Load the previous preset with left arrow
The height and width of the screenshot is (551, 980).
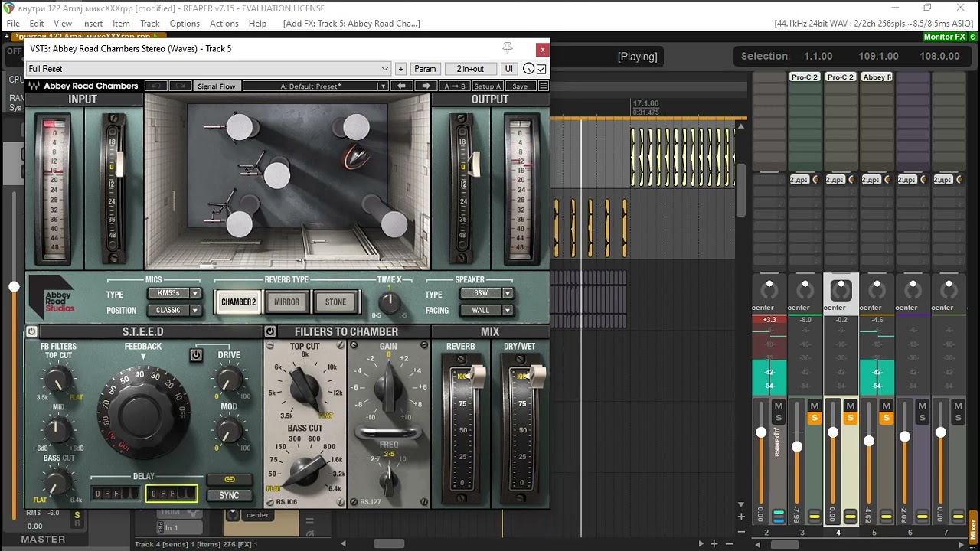click(x=403, y=86)
